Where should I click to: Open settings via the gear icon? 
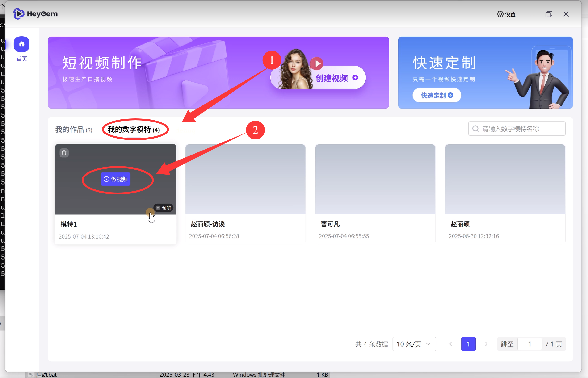tap(500, 14)
